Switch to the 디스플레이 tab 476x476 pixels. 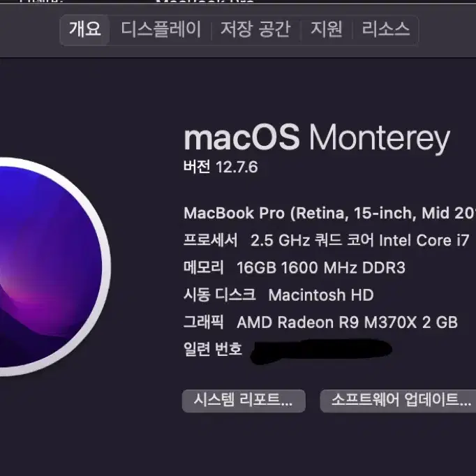point(161,30)
